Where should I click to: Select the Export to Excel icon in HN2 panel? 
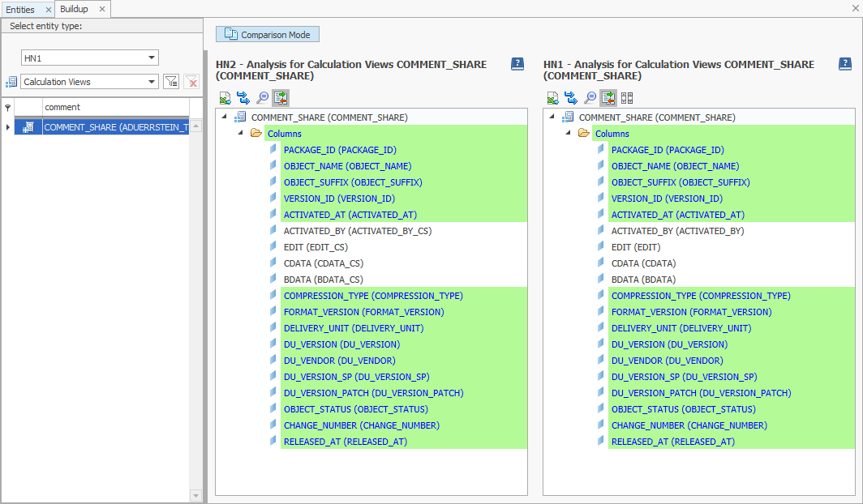click(x=225, y=97)
